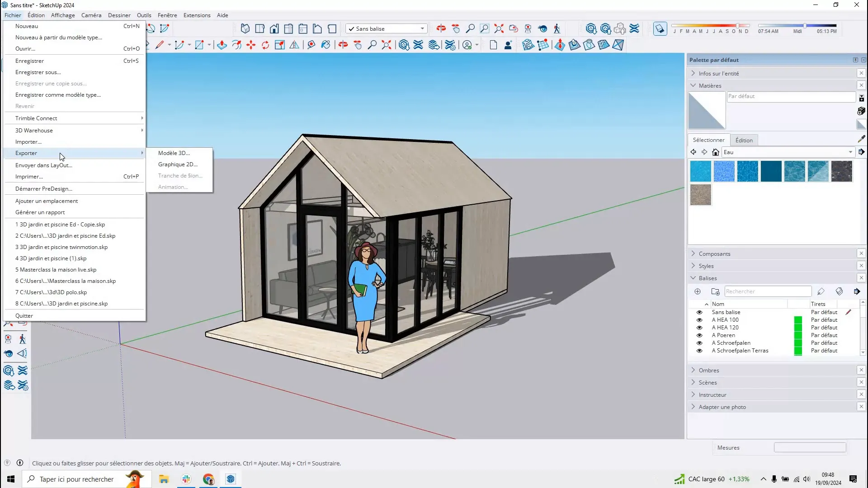
Task: Click Enregistrer sous... in Fichier menu
Action: pos(75,72)
